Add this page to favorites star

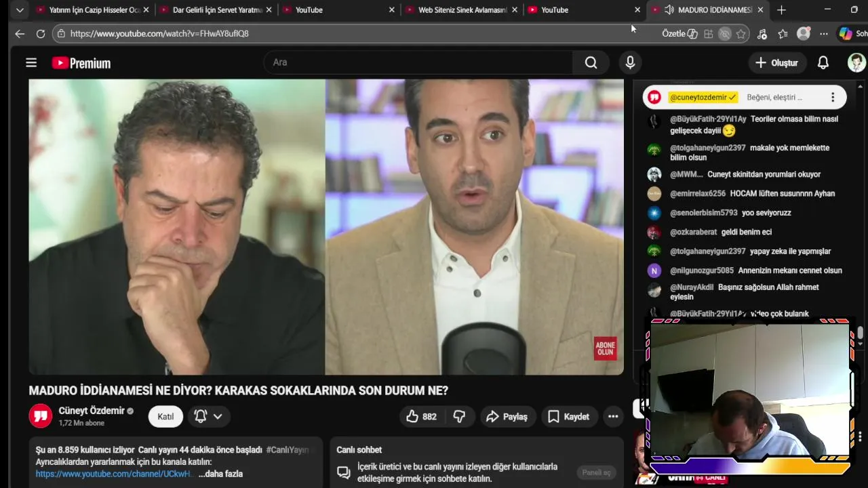click(x=741, y=33)
